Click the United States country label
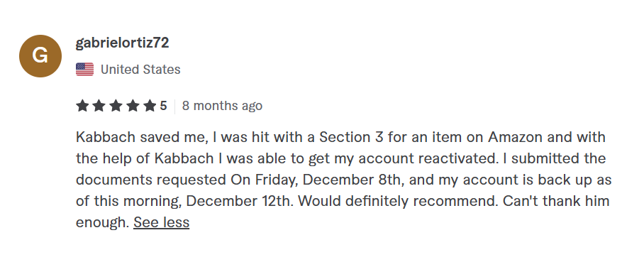This screenshot has width=644, height=267. (140, 70)
